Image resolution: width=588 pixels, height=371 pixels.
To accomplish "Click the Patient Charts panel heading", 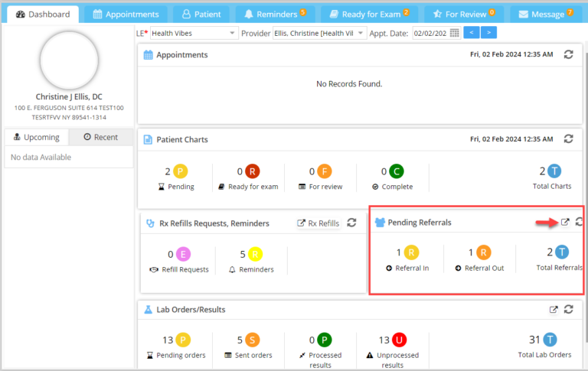I will (182, 139).
